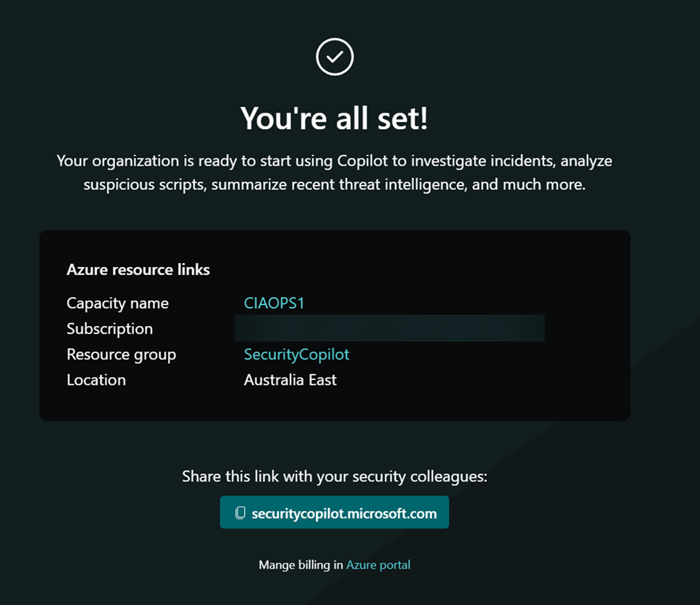Click the "You're all set!" heading

pos(334,118)
